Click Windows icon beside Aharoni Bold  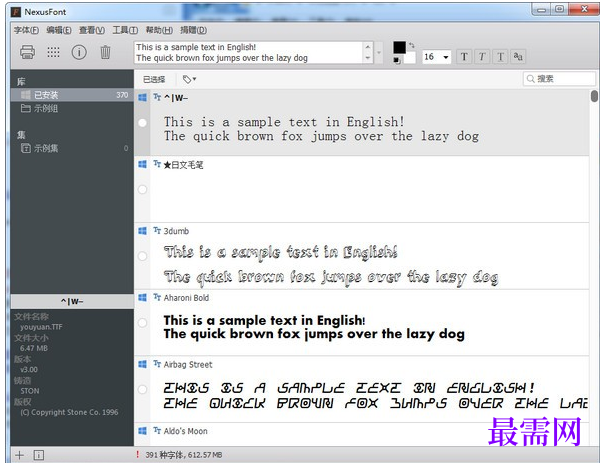pyautogui.click(x=142, y=298)
